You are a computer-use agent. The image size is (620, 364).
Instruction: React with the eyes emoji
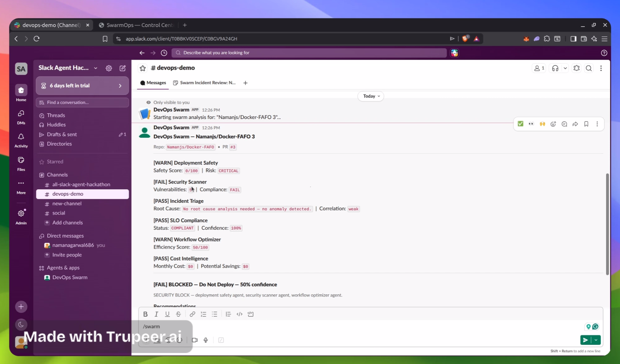pyautogui.click(x=531, y=124)
